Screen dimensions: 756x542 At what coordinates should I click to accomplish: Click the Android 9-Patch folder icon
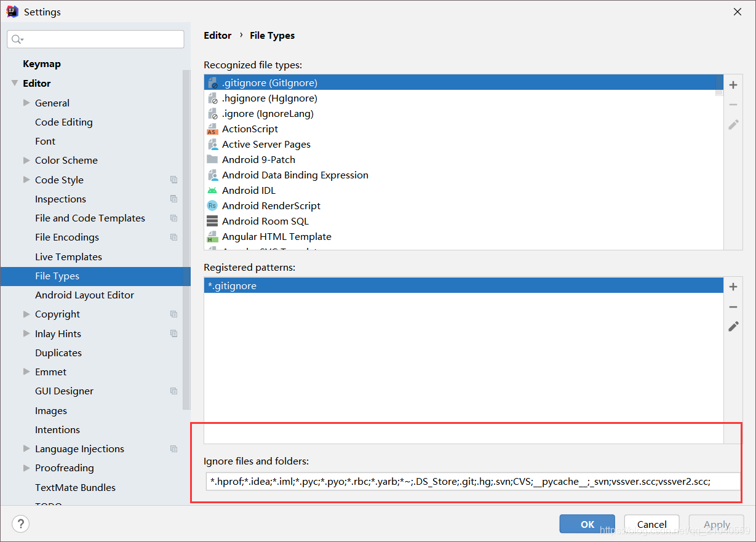(x=212, y=159)
